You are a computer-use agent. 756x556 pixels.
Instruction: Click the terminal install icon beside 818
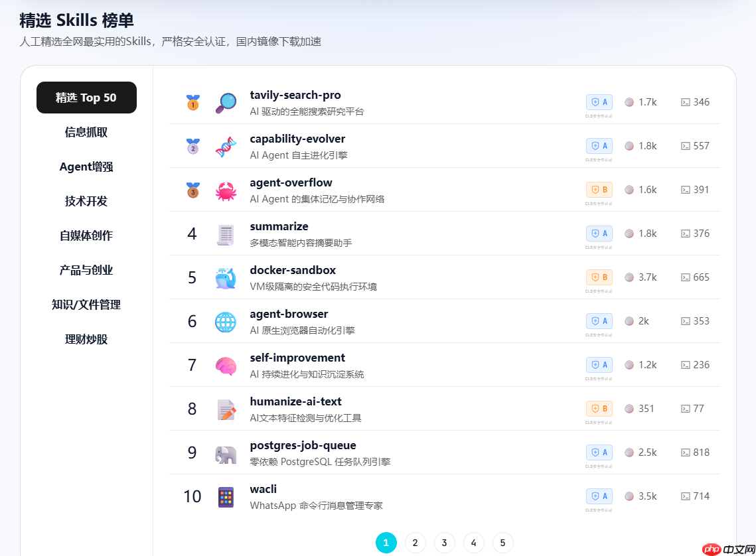pos(685,453)
